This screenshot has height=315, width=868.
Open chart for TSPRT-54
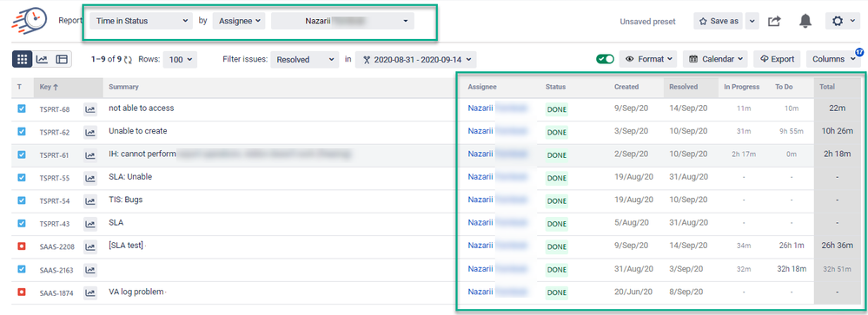tap(89, 200)
